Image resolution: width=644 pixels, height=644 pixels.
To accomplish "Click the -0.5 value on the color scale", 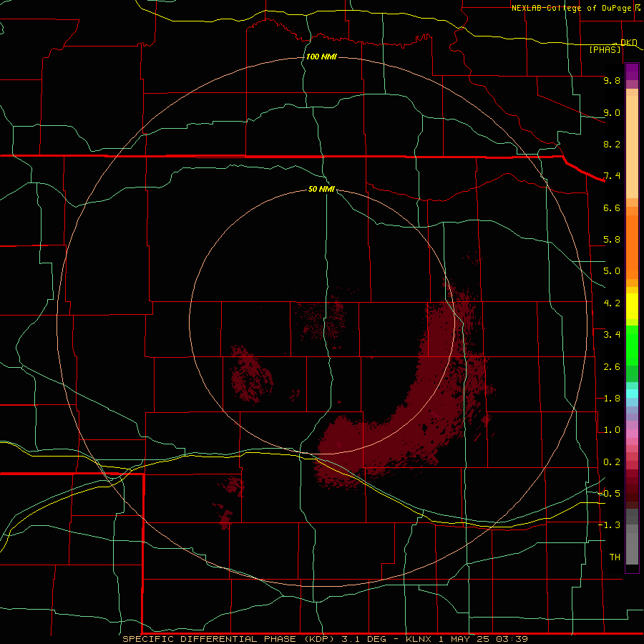I will pyautogui.click(x=609, y=494).
